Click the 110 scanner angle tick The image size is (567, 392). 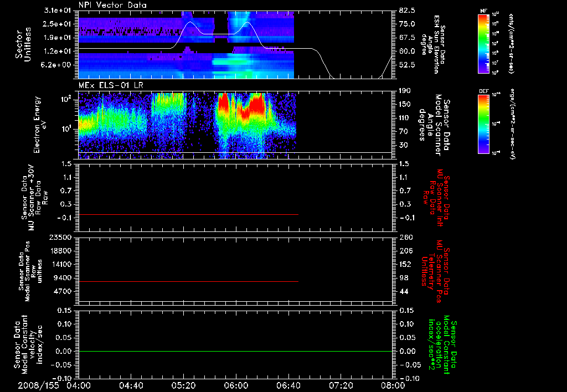click(x=405, y=118)
